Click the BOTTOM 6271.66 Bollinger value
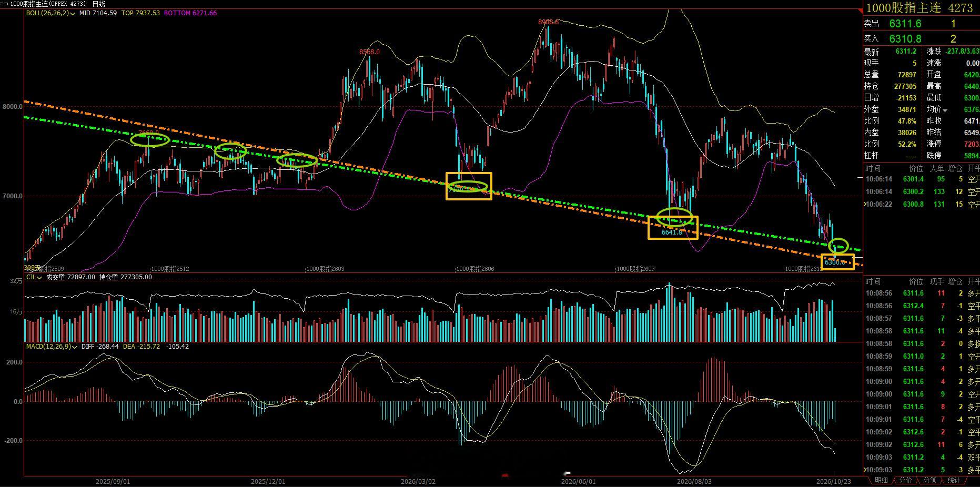Viewport: 980px width, 487px height. pyautogui.click(x=190, y=13)
